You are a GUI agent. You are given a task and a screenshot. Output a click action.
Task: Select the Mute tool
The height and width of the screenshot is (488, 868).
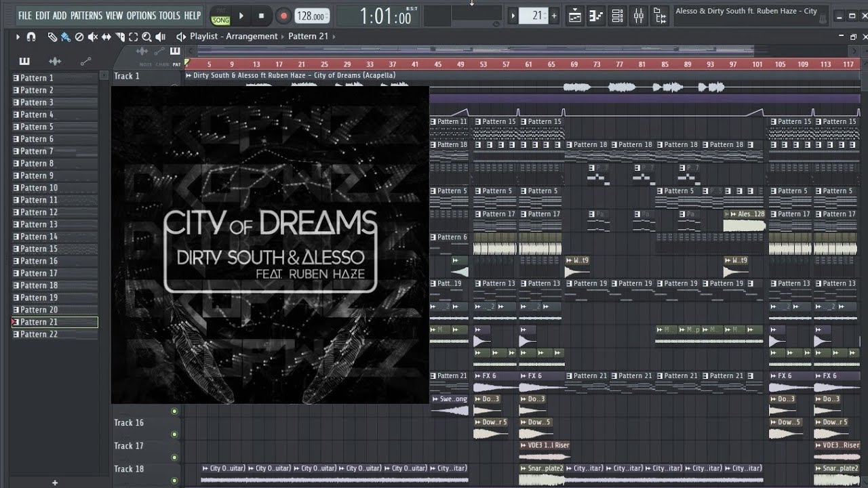92,37
